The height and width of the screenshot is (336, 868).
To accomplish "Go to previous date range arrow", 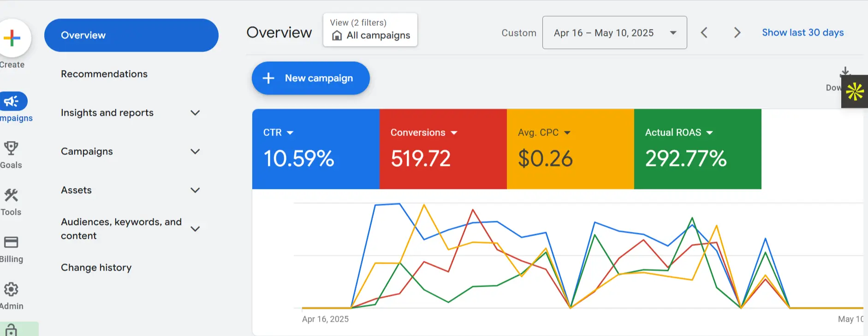I will coord(704,33).
